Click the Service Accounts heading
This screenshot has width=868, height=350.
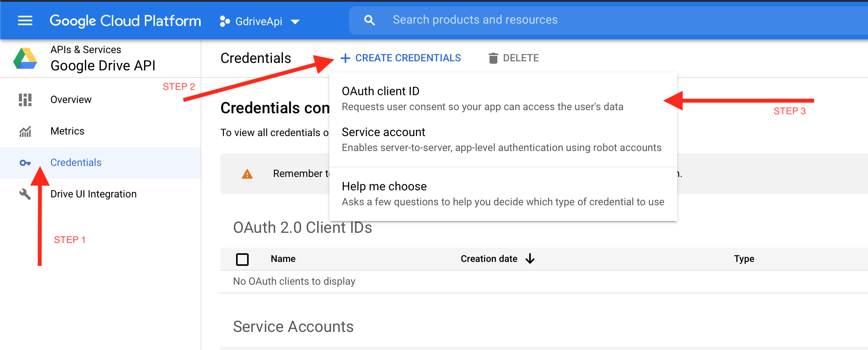pos(293,327)
